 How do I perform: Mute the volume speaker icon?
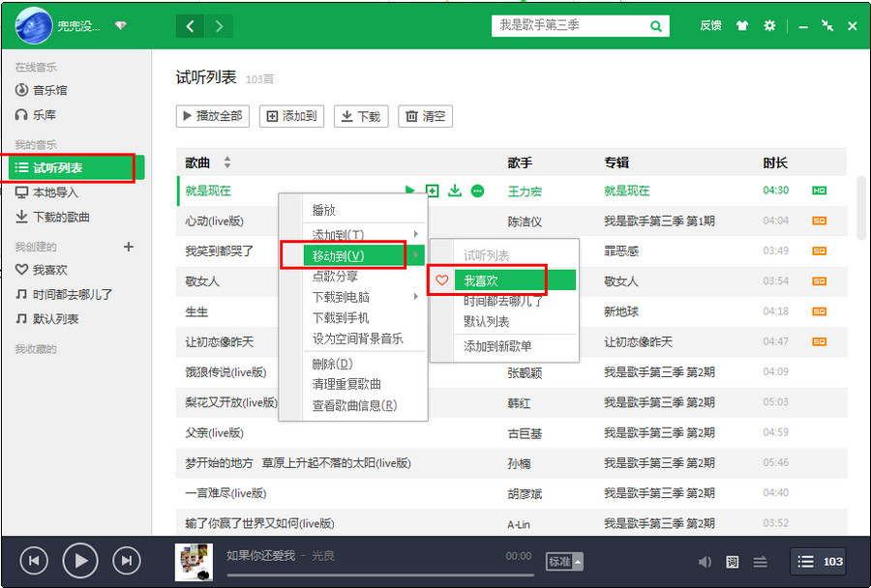click(x=705, y=562)
